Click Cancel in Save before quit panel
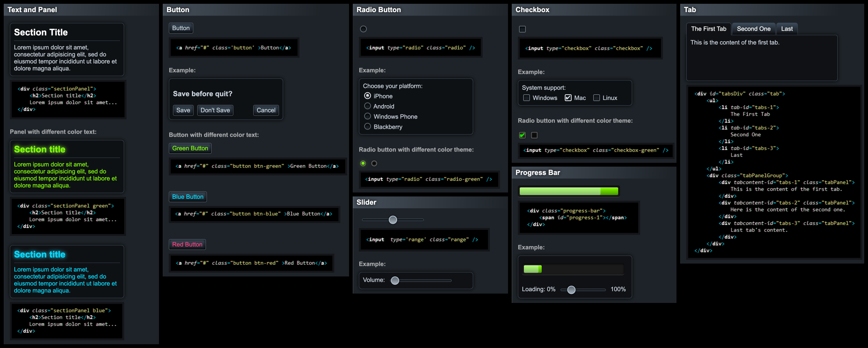This screenshot has width=868, height=348. click(x=266, y=110)
